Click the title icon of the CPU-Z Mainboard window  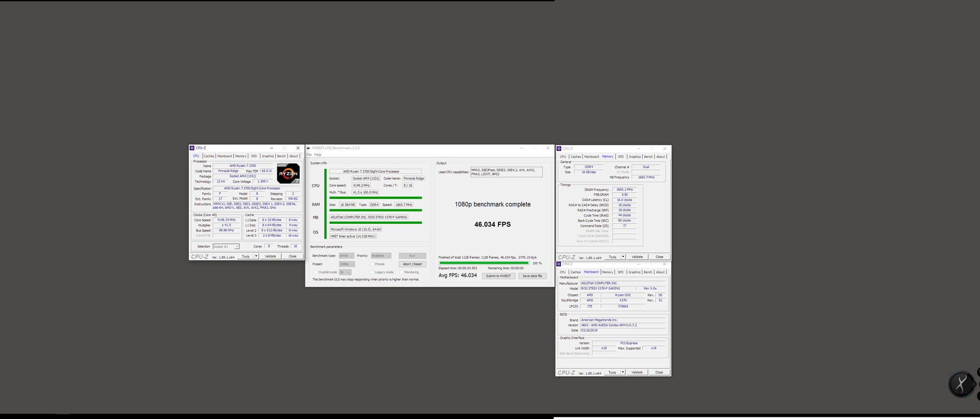tap(559, 264)
